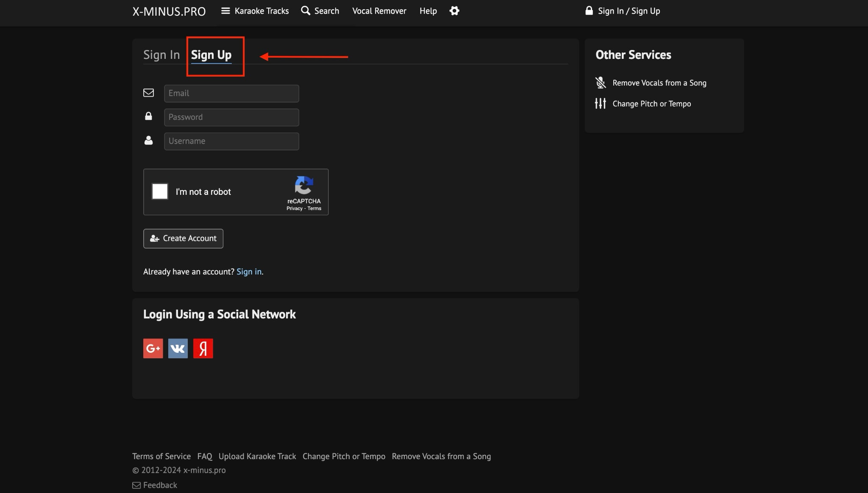
Task: Click the Email input field
Action: click(231, 93)
